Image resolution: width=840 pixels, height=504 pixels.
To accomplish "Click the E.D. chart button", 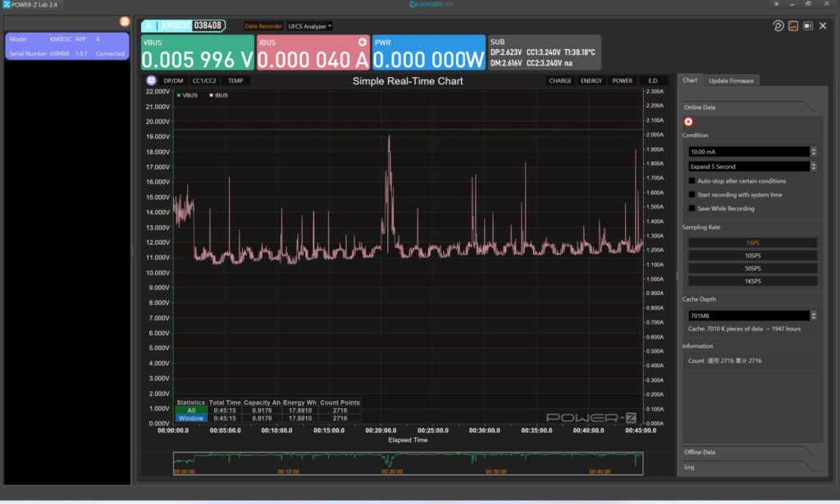I will pyautogui.click(x=653, y=81).
